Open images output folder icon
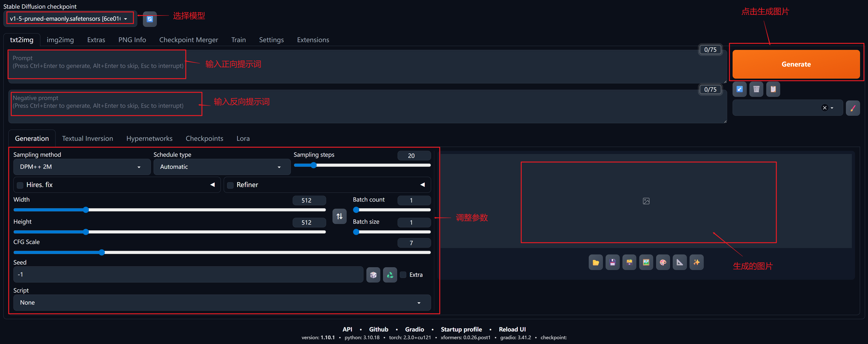The height and width of the screenshot is (344, 868). (595, 262)
